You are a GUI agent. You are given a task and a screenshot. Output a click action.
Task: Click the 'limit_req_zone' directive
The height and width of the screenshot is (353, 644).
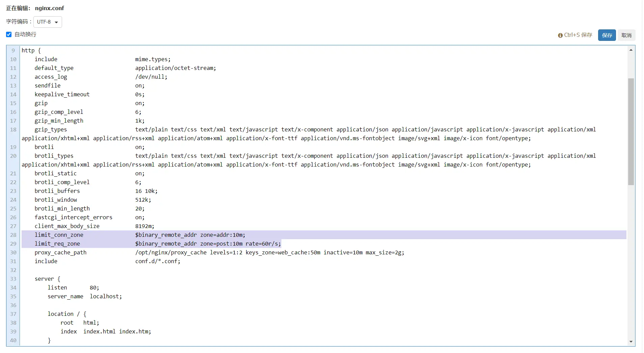(x=57, y=244)
